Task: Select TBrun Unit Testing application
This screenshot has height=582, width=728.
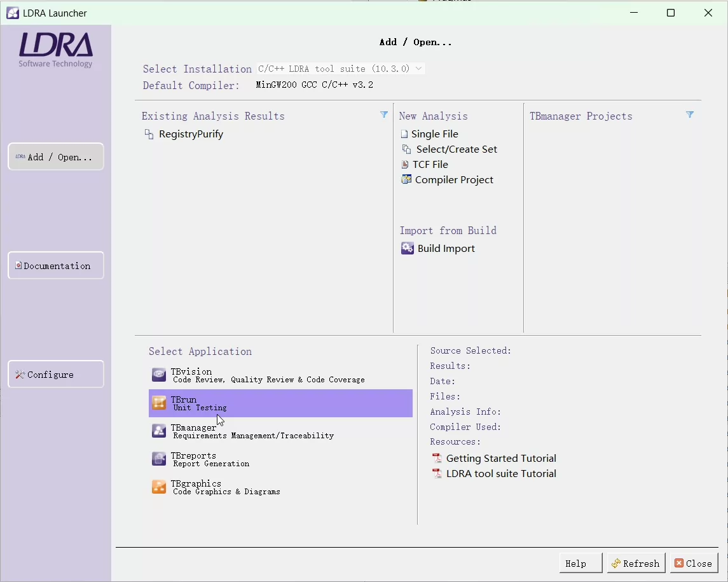Action: point(280,403)
